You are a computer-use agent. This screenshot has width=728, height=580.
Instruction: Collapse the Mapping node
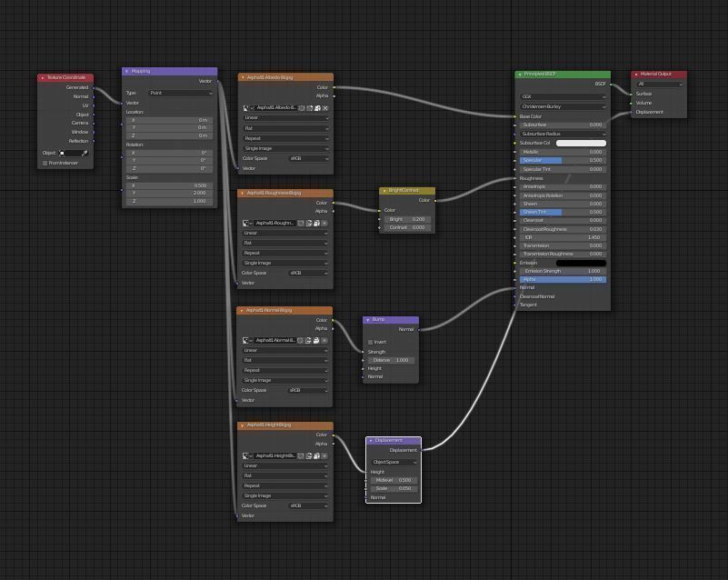(x=126, y=71)
